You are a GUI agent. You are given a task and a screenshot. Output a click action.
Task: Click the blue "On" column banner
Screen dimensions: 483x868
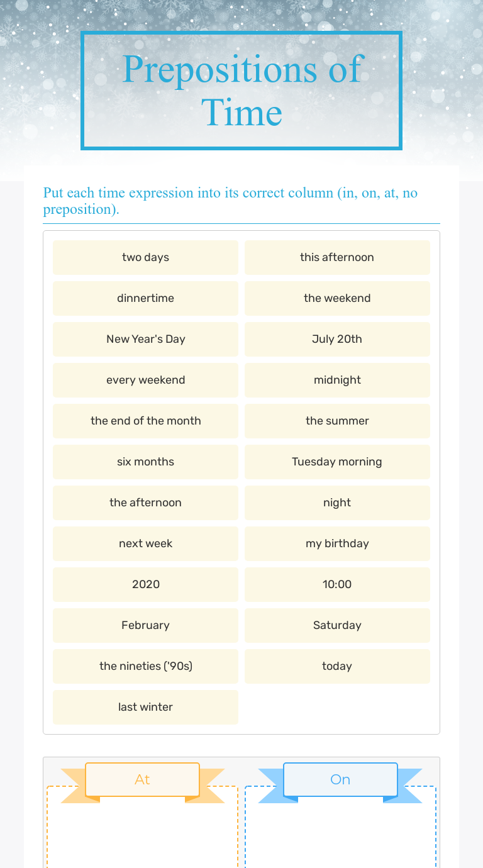[340, 779]
